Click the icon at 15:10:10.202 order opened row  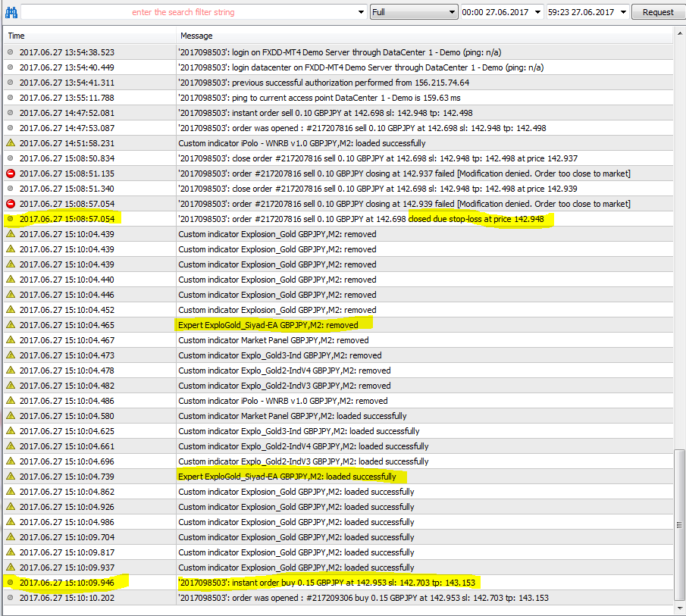click(11, 598)
